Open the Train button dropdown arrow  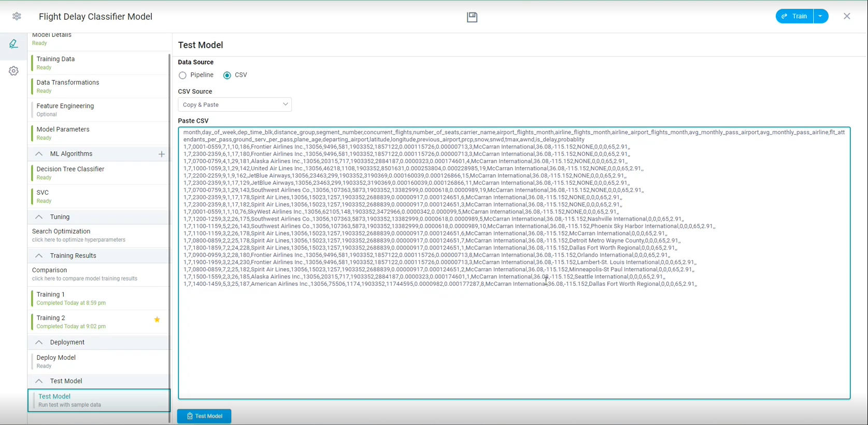point(821,17)
